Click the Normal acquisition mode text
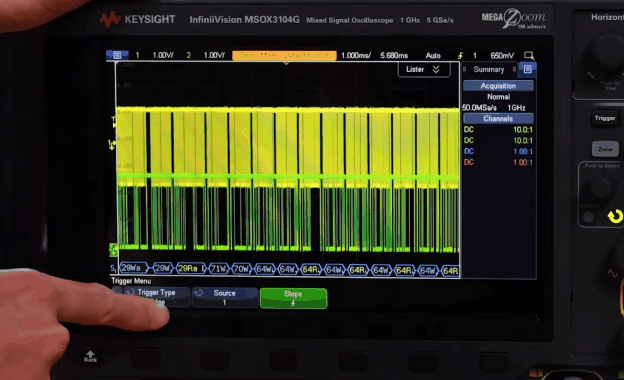Image resolution: width=624 pixels, height=380 pixels. click(x=498, y=97)
